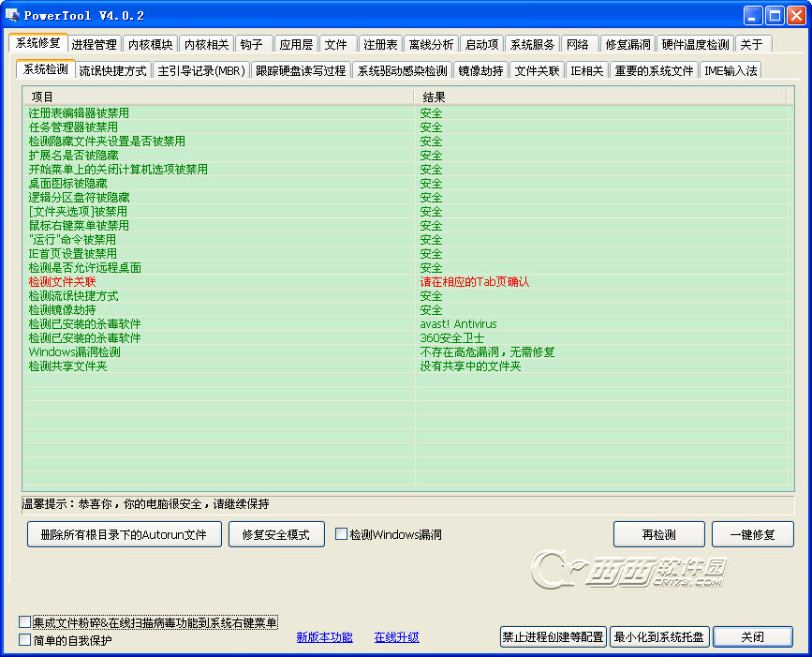Enable the 检测Windows漏洞 checkbox

click(341, 534)
